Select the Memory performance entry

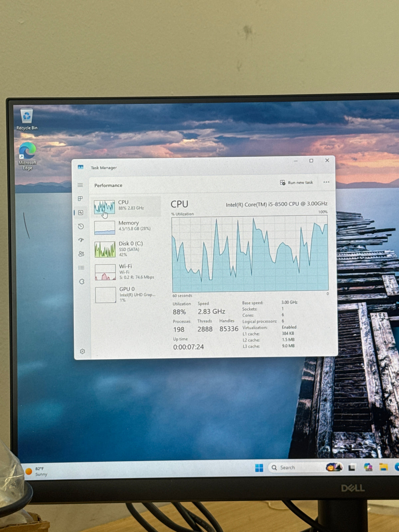[126, 228]
